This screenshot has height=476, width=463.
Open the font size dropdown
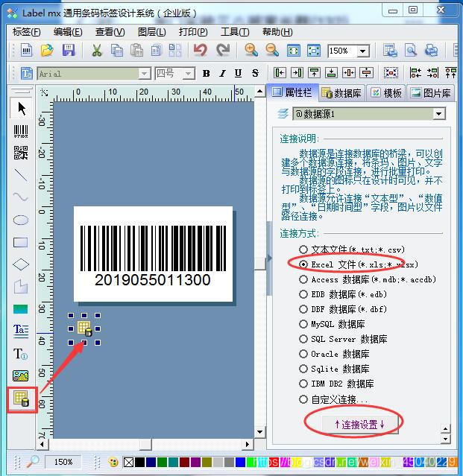tap(189, 74)
